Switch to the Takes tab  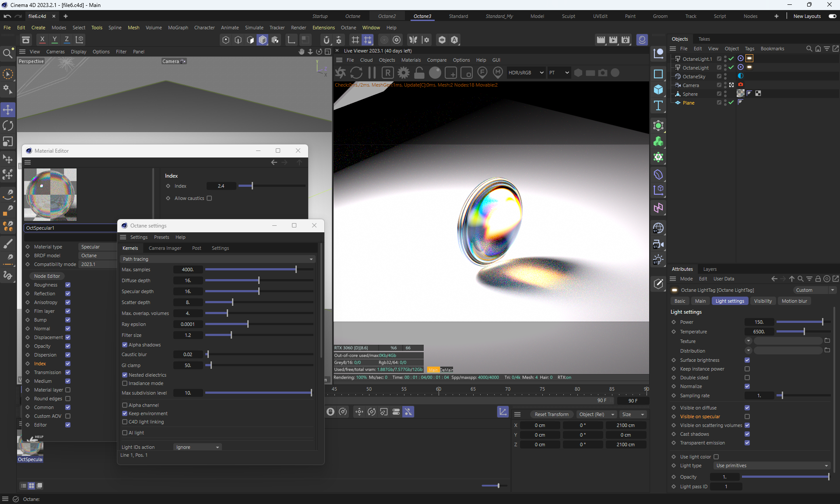coord(704,39)
